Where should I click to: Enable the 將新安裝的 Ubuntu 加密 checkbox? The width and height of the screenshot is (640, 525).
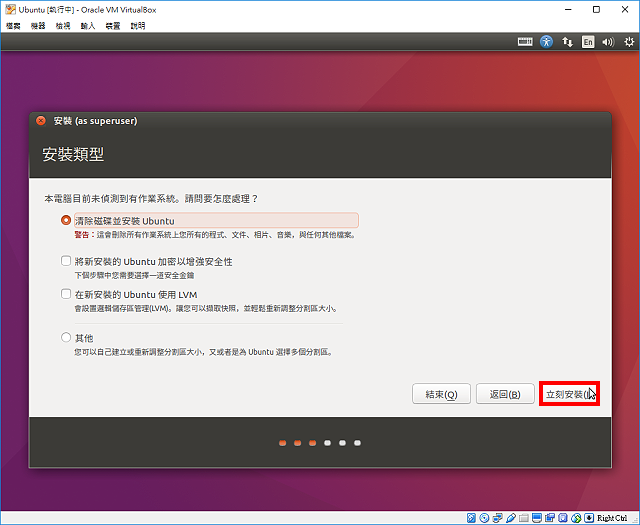point(66,261)
